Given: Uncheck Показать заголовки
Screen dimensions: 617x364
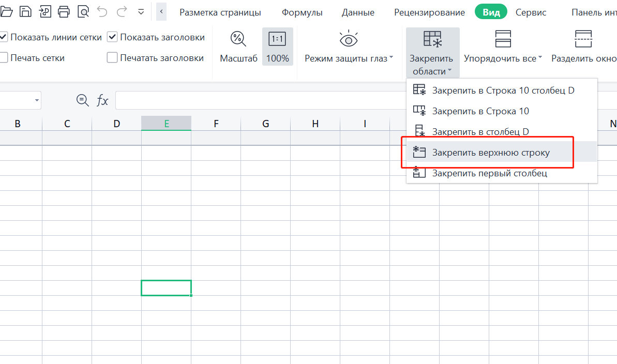Looking at the screenshot, I should (112, 37).
